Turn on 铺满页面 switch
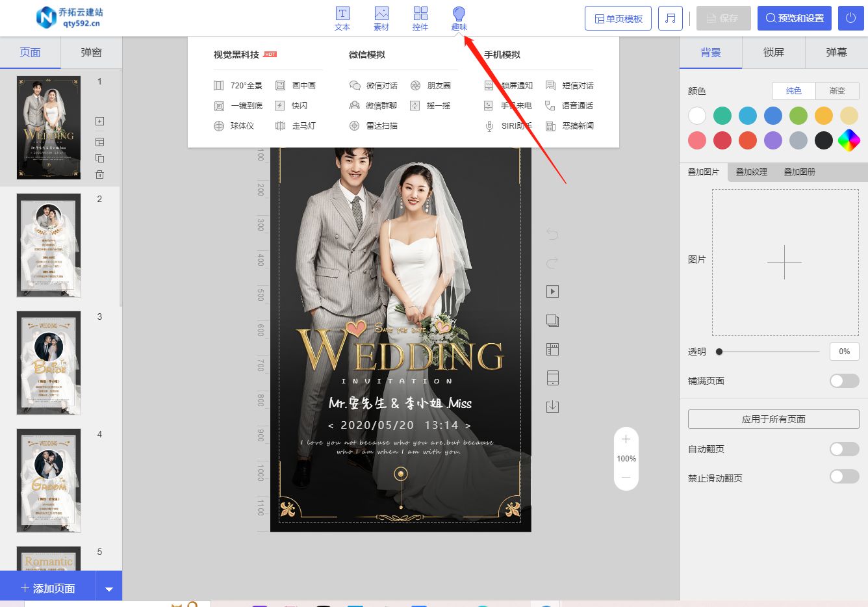This screenshot has width=868, height=607. [x=844, y=381]
